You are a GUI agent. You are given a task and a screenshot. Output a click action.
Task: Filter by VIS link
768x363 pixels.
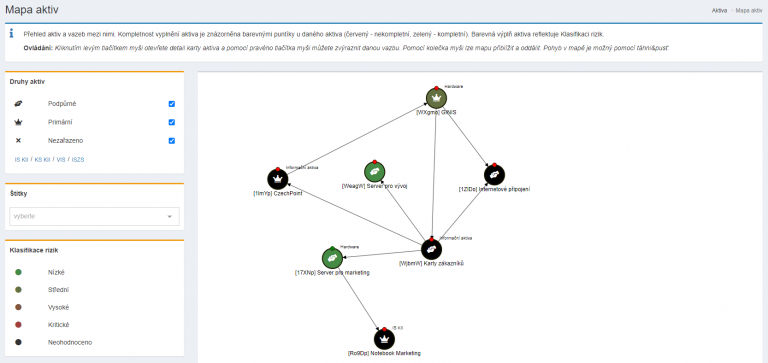click(61, 160)
